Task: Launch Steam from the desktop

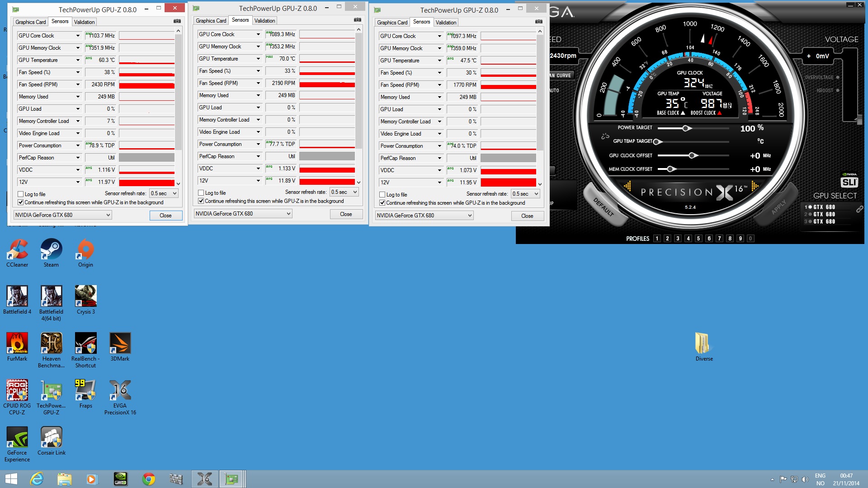Action: coord(51,253)
